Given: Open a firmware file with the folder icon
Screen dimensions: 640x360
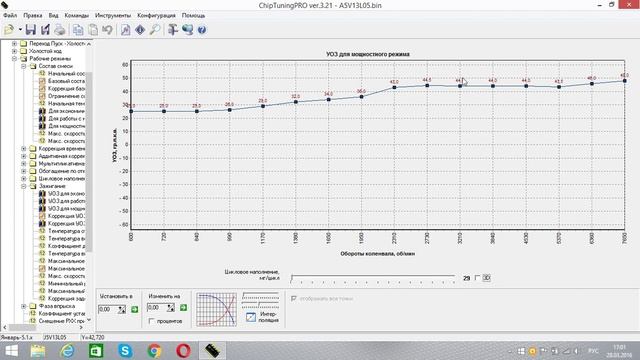Looking at the screenshot, I should (9, 29).
